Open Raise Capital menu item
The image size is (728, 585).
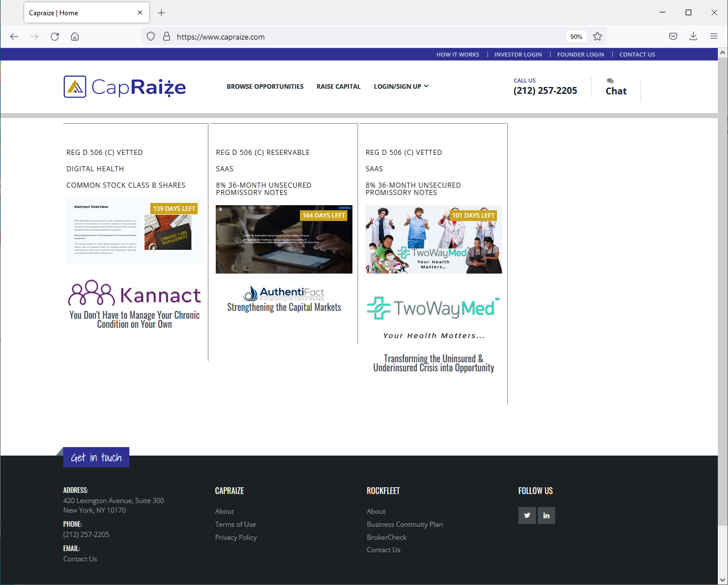pos(338,86)
